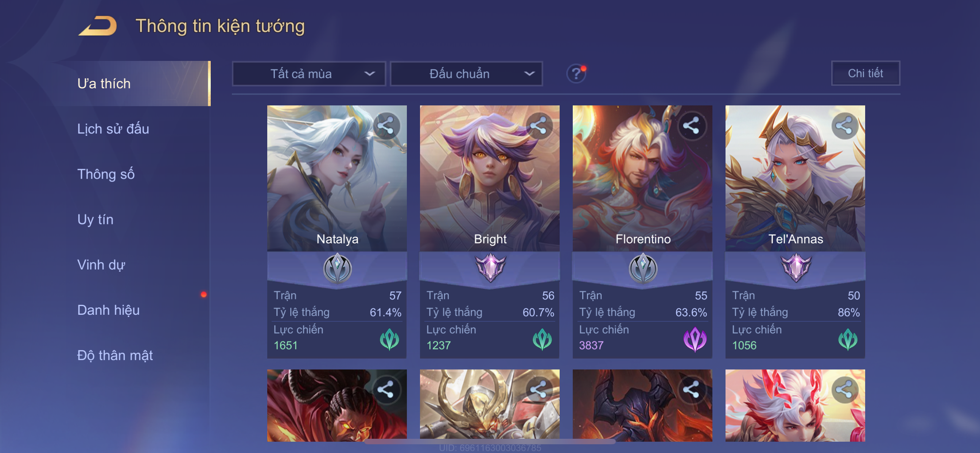The height and width of the screenshot is (453, 980).
Task: Share the Natalya hero card
Action: (386, 125)
